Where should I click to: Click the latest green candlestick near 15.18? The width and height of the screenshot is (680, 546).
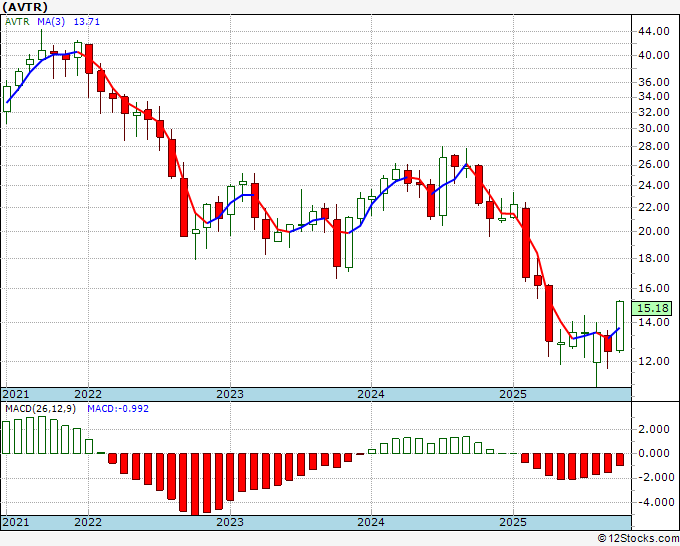coord(620,326)
